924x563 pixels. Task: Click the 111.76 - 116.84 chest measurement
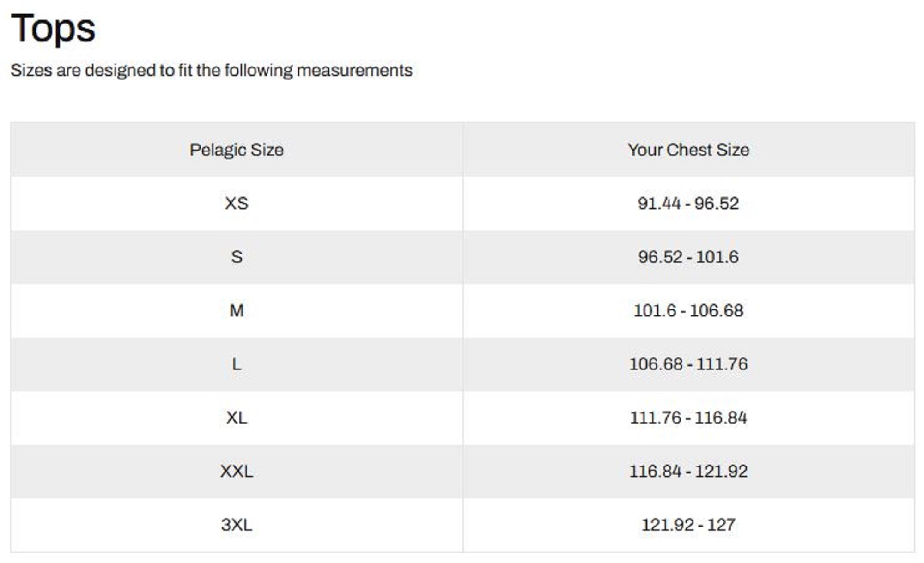[x=688, y=418]
